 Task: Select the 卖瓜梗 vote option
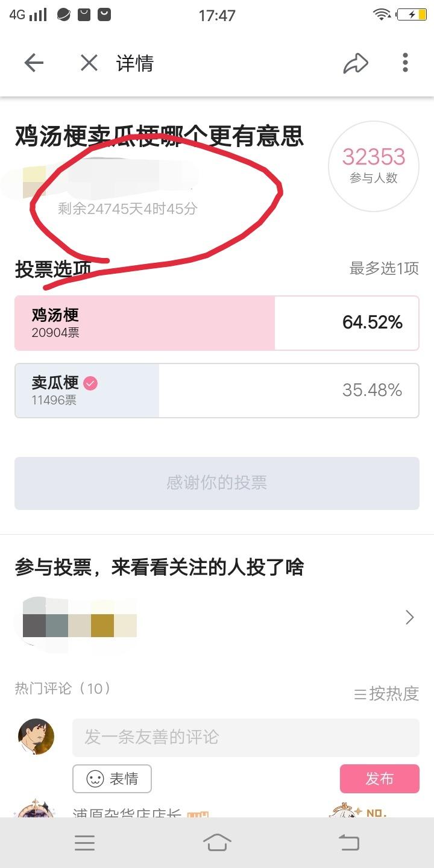[216, 390]
